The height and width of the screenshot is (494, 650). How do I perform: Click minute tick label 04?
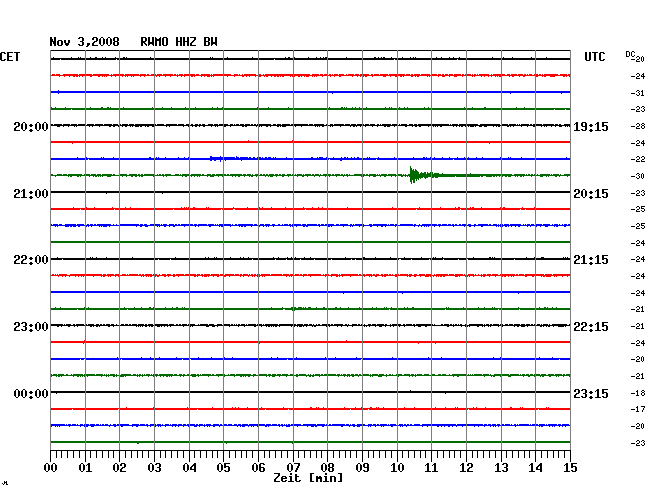[x=189, y=467]
